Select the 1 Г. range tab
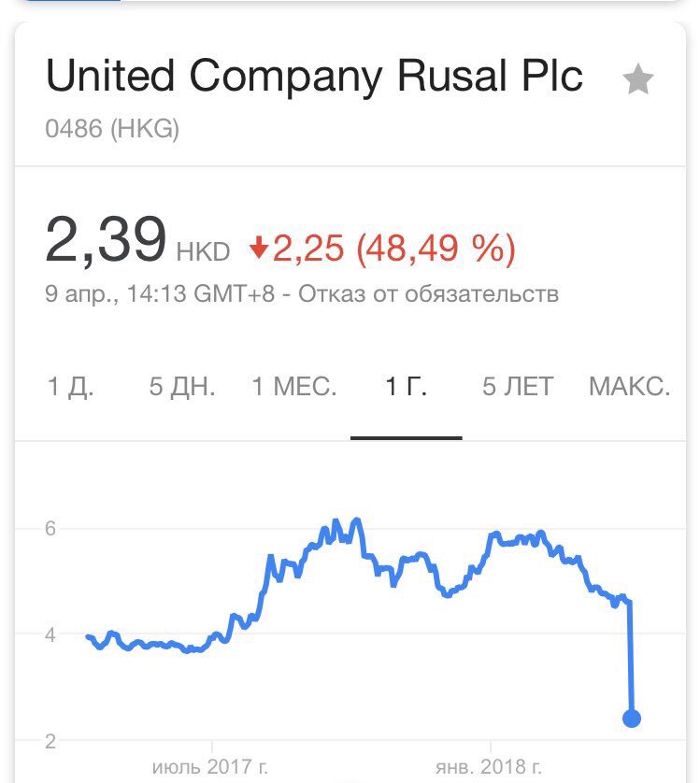The height and width of the screenshot is (783, 700). tap(407, 387)
